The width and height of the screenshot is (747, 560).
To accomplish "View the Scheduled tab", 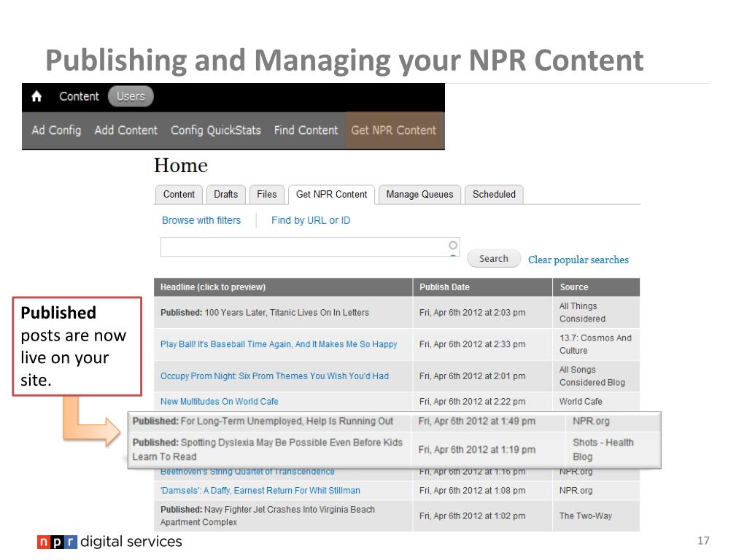I will pos(494,194).
